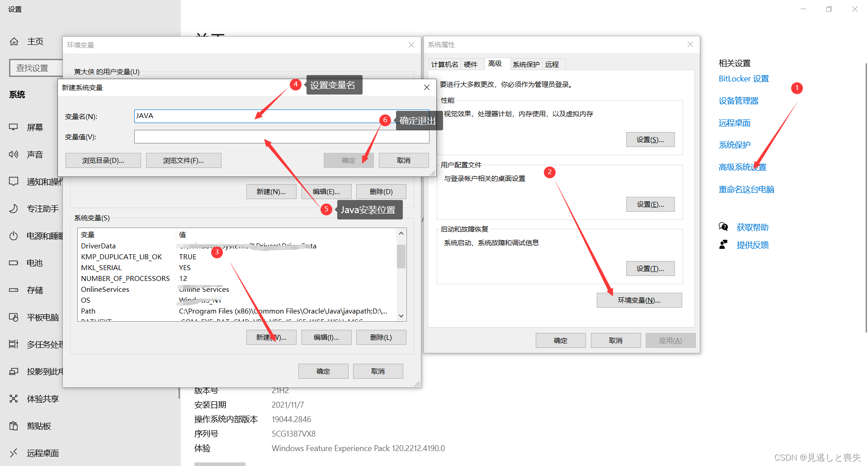
Task: Select the 专注助手 sidebar icon
Action: (14, 209)
